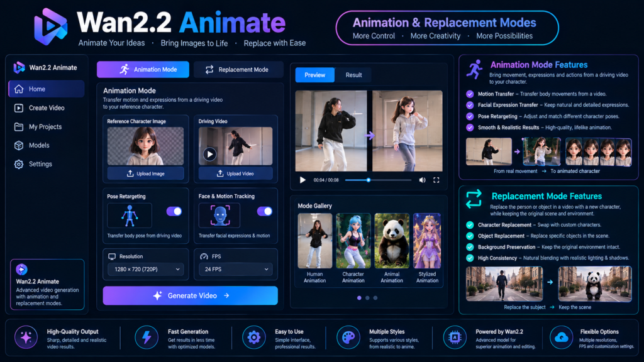Mute the preview with the volume icon
The height and width of the screenshot is (362, 644).
tap(422, 180)
